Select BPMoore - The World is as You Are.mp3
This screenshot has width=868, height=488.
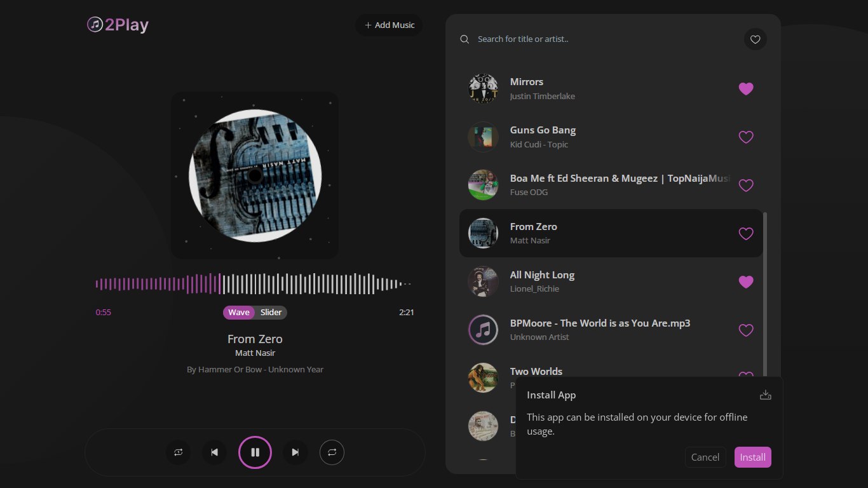[x=600, y=323]
